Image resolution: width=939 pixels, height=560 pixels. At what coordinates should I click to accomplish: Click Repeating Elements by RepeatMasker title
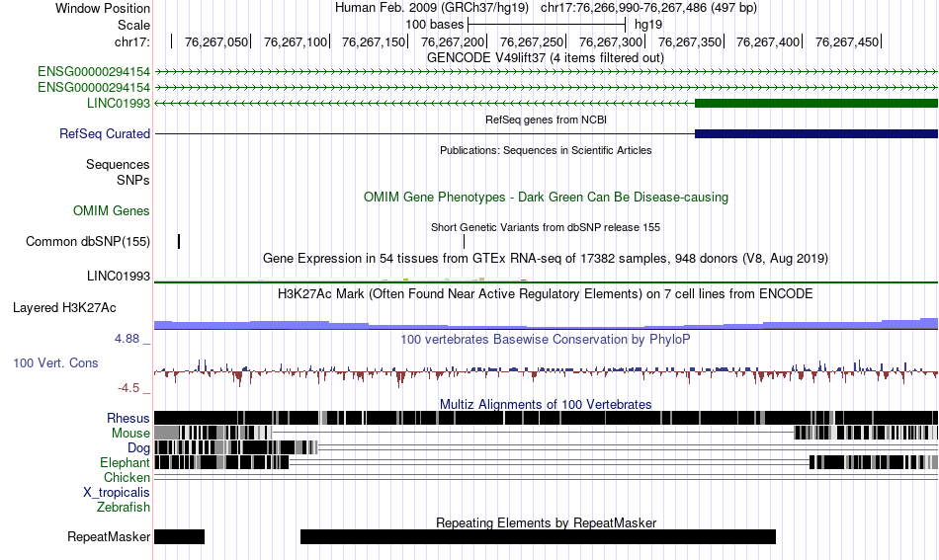[x=546, y=522]
